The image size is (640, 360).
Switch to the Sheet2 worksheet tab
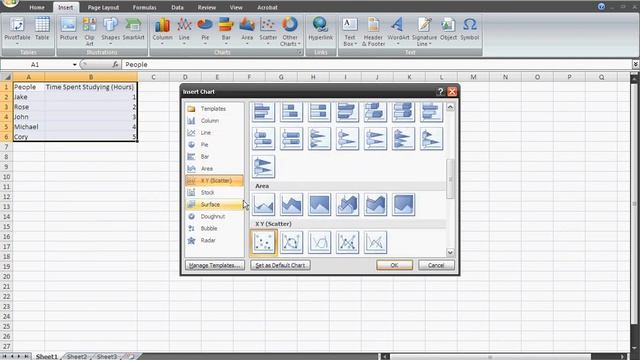pyautogui.click(x=77, y=356)
